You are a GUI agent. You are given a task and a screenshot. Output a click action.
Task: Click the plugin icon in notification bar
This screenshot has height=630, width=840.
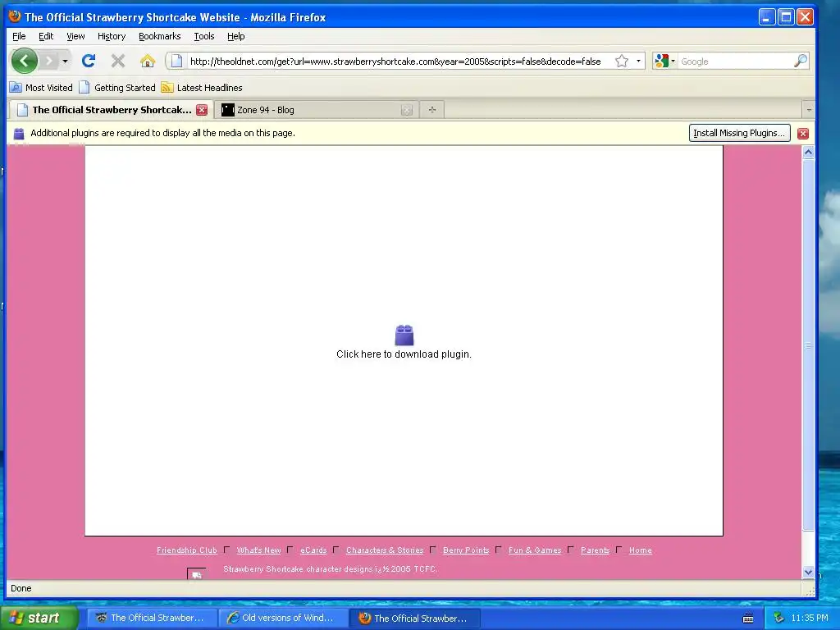pos(19,134)
